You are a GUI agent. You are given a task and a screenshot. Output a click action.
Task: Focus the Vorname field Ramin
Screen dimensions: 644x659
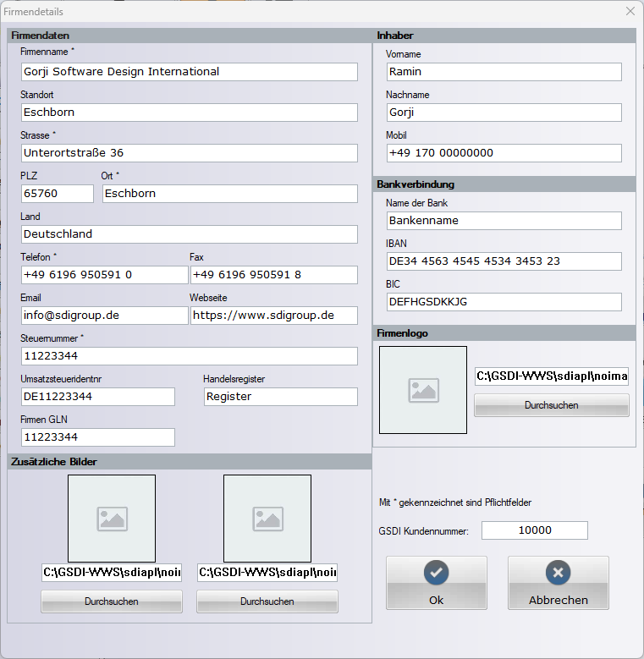tap(504, 72)
